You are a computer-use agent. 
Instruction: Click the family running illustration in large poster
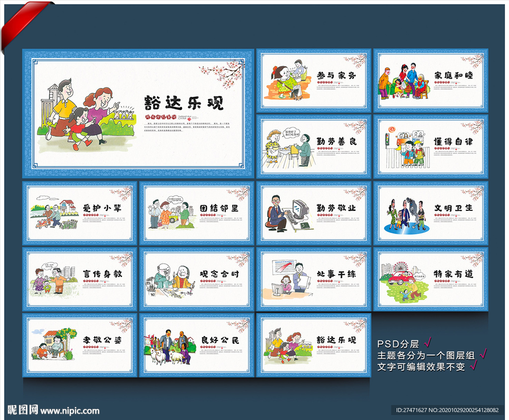[87, 116]
